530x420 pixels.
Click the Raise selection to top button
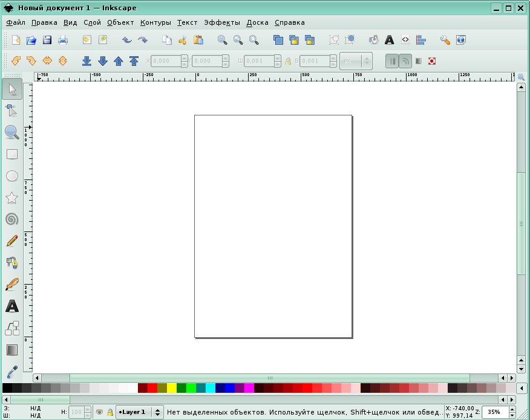tap(134, 61)
